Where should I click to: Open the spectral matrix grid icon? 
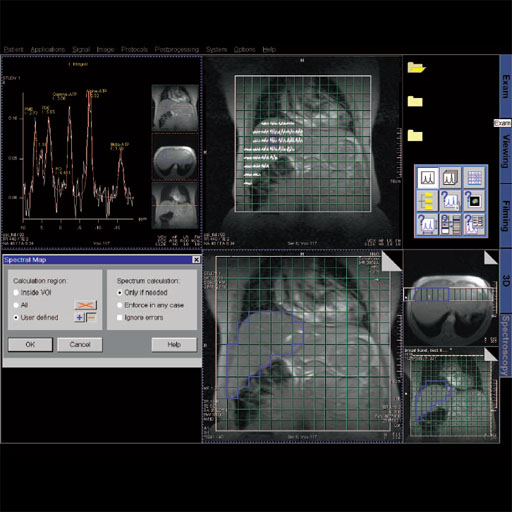click(474, 177)
